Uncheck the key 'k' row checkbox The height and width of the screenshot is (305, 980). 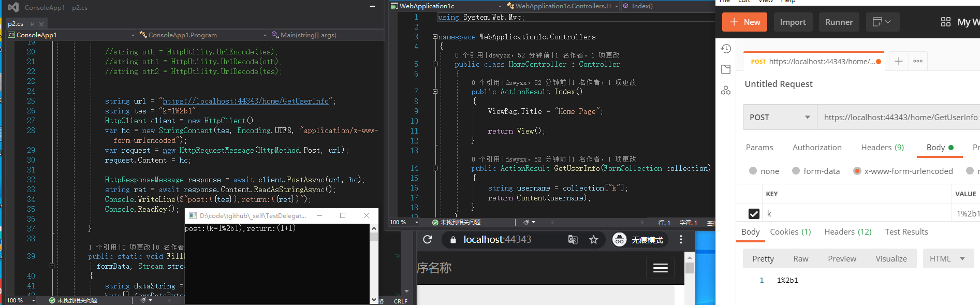(754, 213)
